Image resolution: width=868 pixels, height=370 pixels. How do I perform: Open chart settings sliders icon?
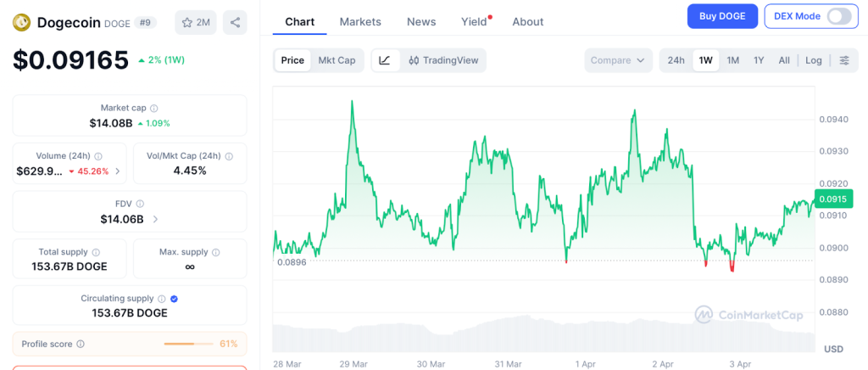pyautogui.click(x=844, y=60)
